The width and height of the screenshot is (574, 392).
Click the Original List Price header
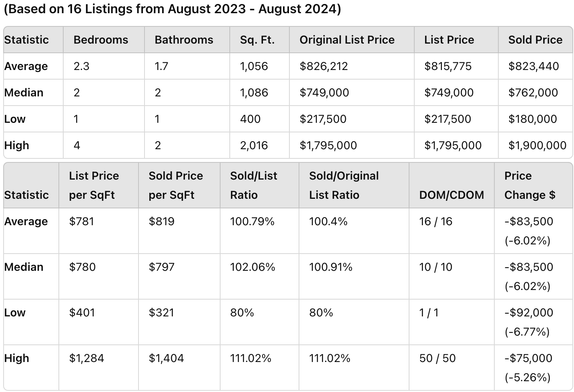(x=347, y=40)
